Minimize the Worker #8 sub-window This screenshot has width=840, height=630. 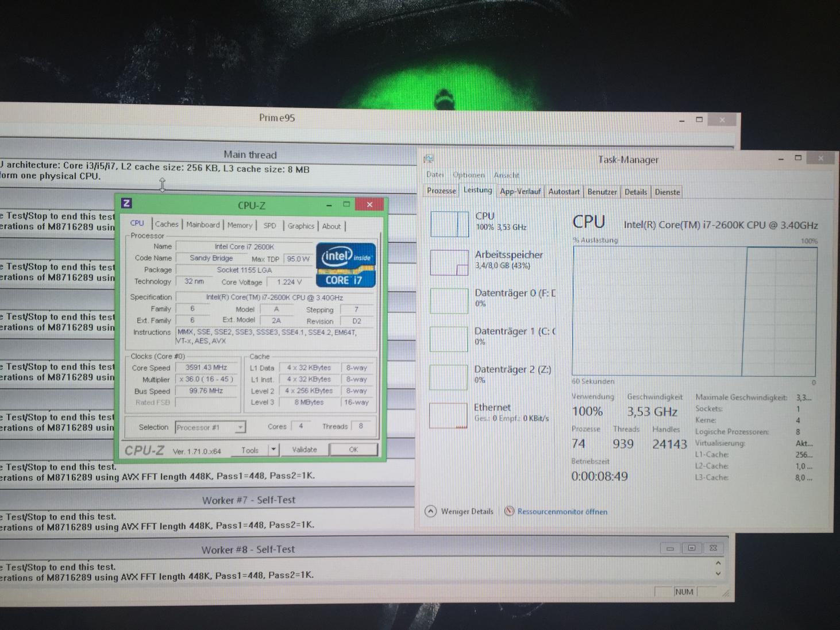(x=670, y=548)
